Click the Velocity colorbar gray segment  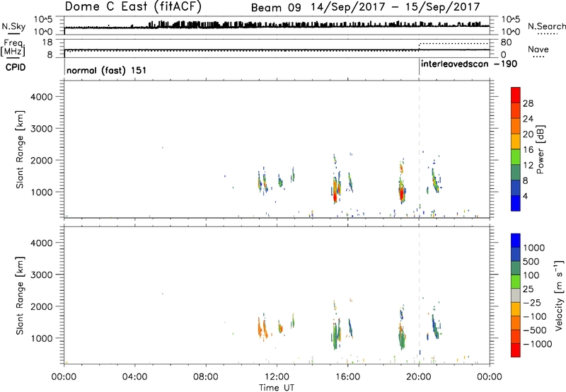[516, 296]
